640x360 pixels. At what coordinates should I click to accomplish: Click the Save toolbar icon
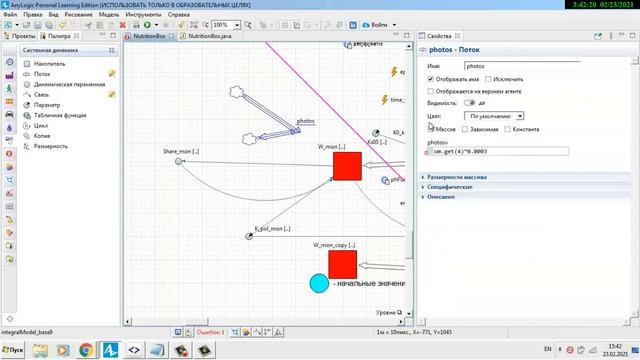pos(38,25)
